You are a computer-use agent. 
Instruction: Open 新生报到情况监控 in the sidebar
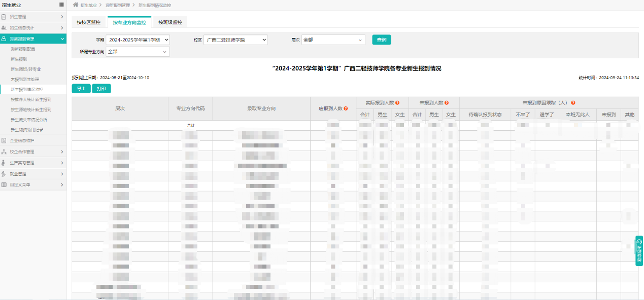point(27,89)
